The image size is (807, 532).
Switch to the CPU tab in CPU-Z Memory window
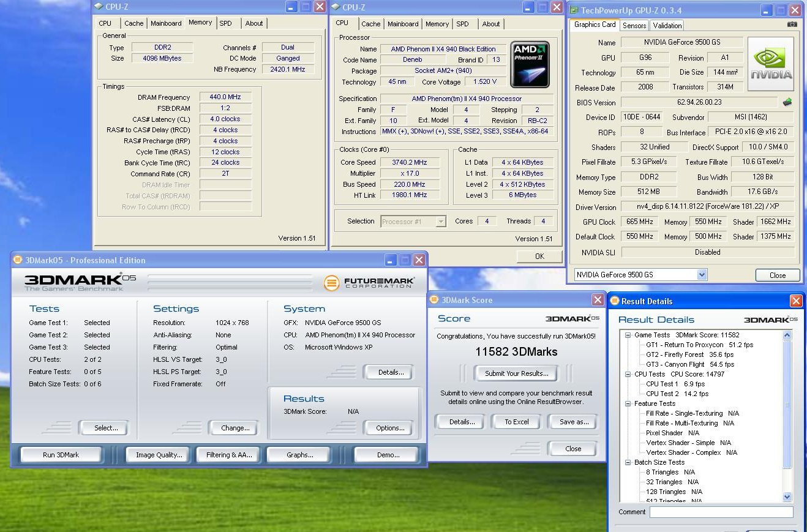coord(105,23)
